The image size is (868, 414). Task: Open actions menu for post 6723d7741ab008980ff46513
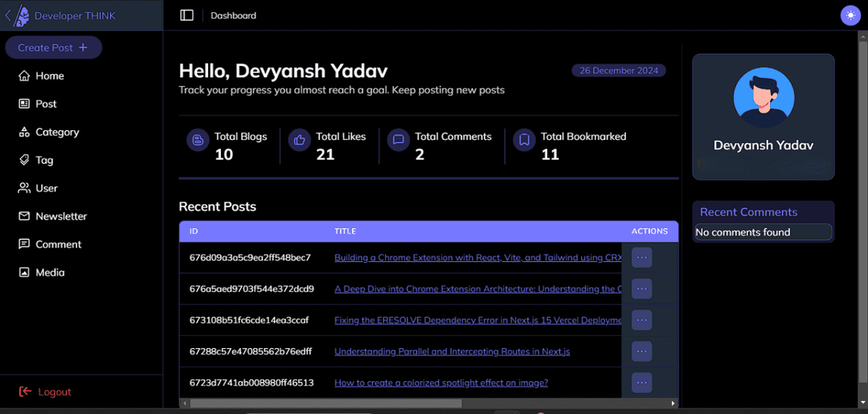(641, 383)
